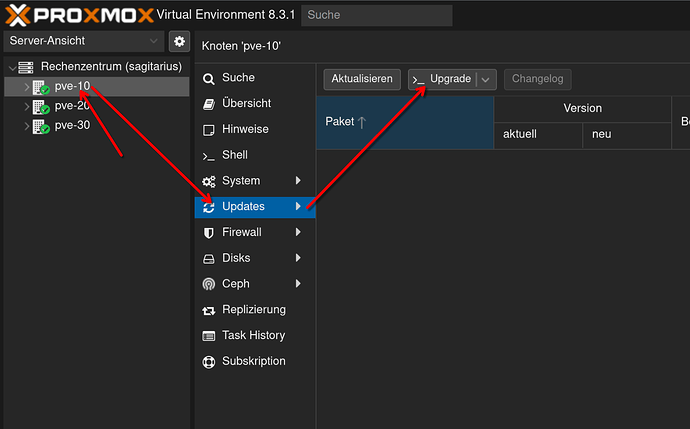Expand the Firewall submenu arrow

click(x=298, y=232)
